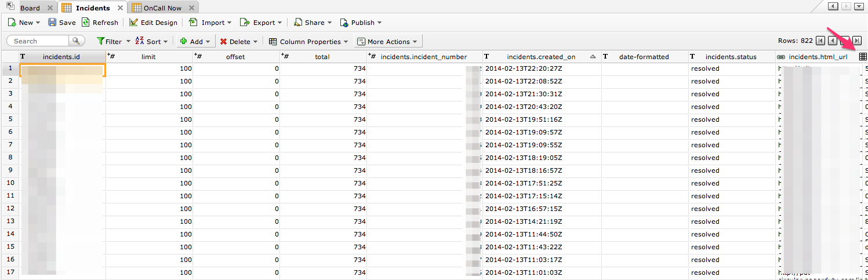Close the Incidents tab
This screenshot has width=868, height=280.
click(x=120, y=8)
